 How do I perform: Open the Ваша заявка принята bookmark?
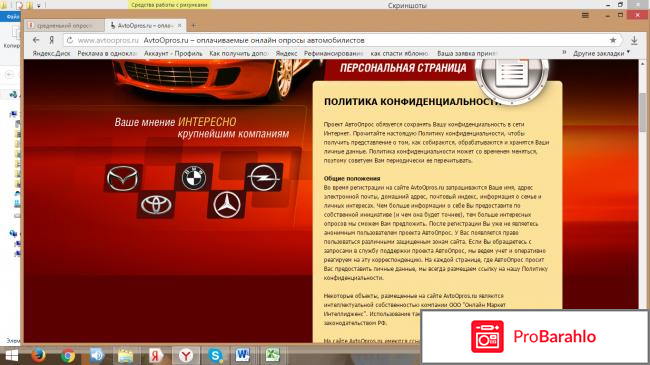tap(467, 54)
